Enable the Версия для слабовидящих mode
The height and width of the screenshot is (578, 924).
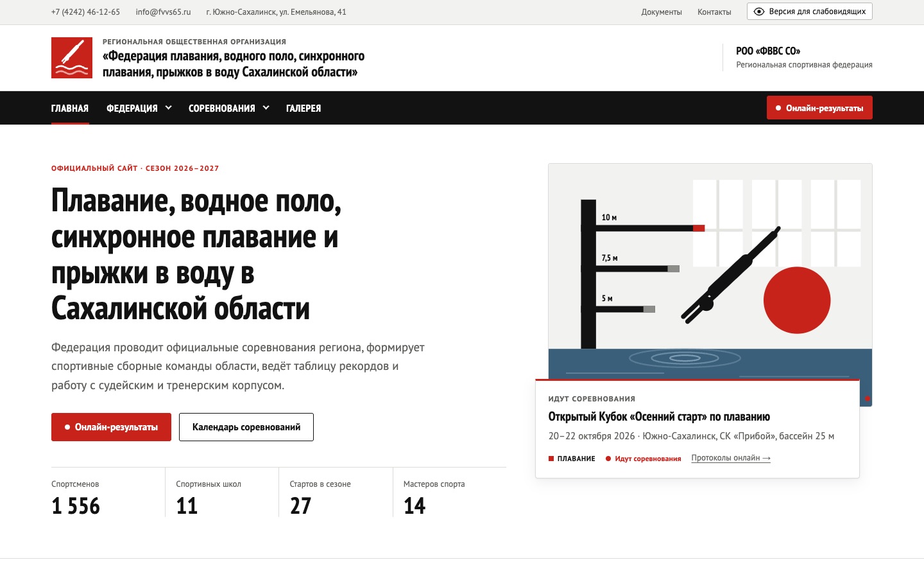tap(810, 12)
